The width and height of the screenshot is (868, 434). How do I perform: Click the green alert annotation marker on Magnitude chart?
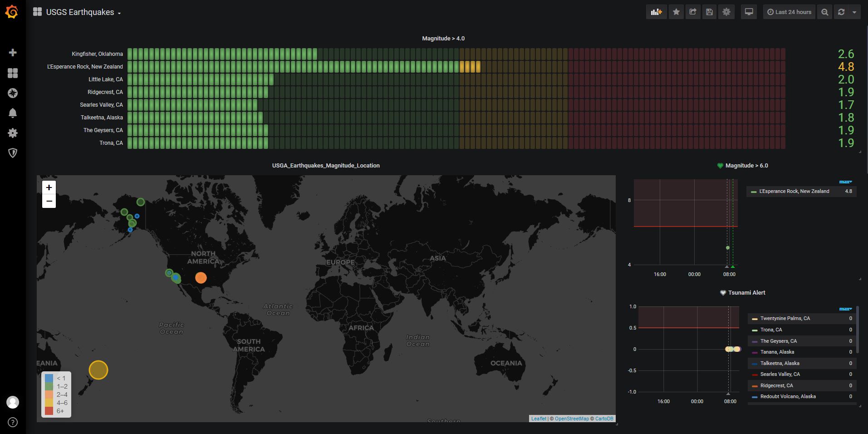click(x=733, y=266)
